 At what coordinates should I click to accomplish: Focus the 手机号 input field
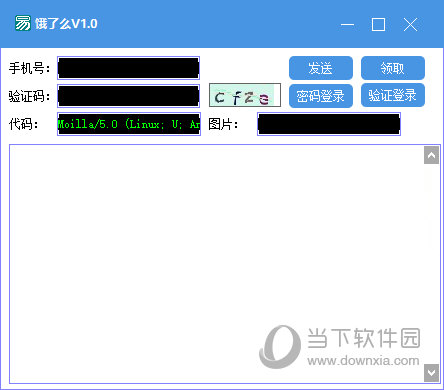(x=129, y=68)
